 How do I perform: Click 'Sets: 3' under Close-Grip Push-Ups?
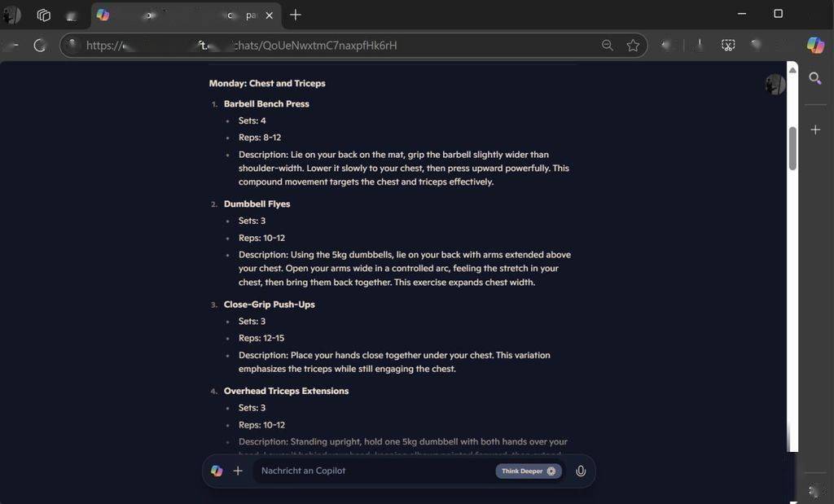(x=252, y=321)
